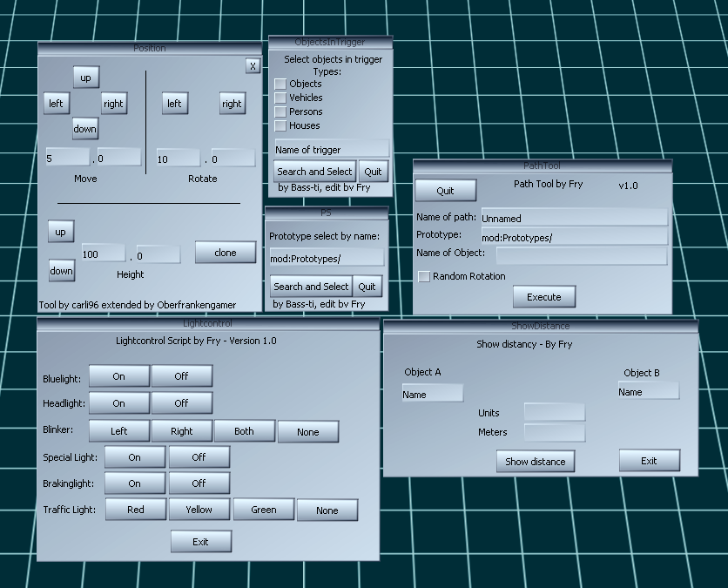Image resolution: width=728 pixels, height=588 pixels.
Task: Click the clone button
Action: coord(226,253)
